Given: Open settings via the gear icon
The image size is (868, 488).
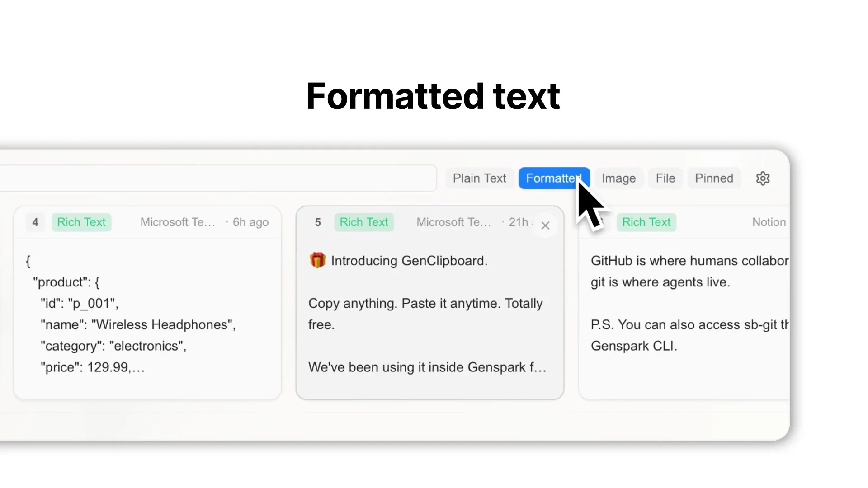Looking at the screenshot, I should pos(763,178).
